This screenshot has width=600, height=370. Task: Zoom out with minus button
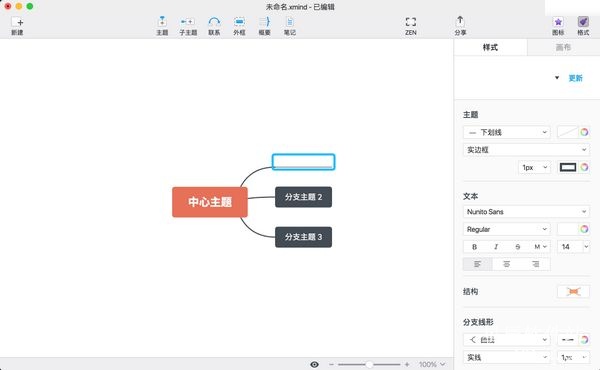point(331,364)
